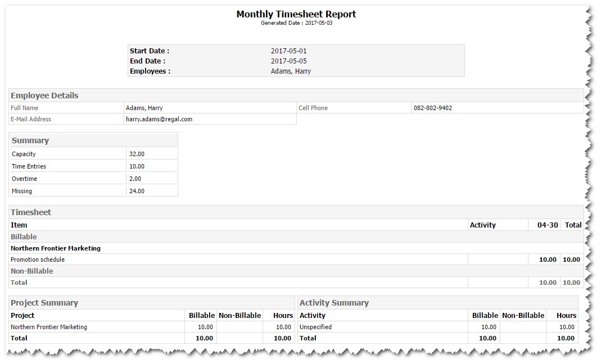This screenshot has width=601, height=364.
Task: Click the Promotion schedule row
Action: pyautogui.click(x=296, y=260)
